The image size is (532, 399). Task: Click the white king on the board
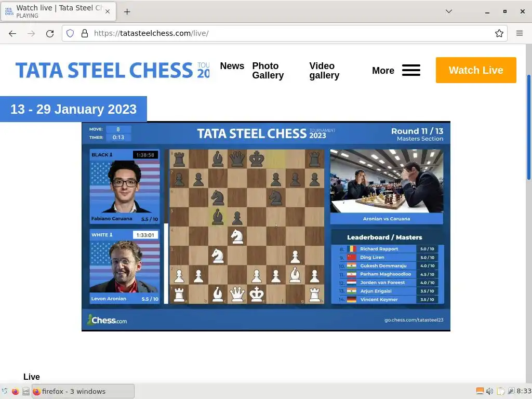point(257,294)
